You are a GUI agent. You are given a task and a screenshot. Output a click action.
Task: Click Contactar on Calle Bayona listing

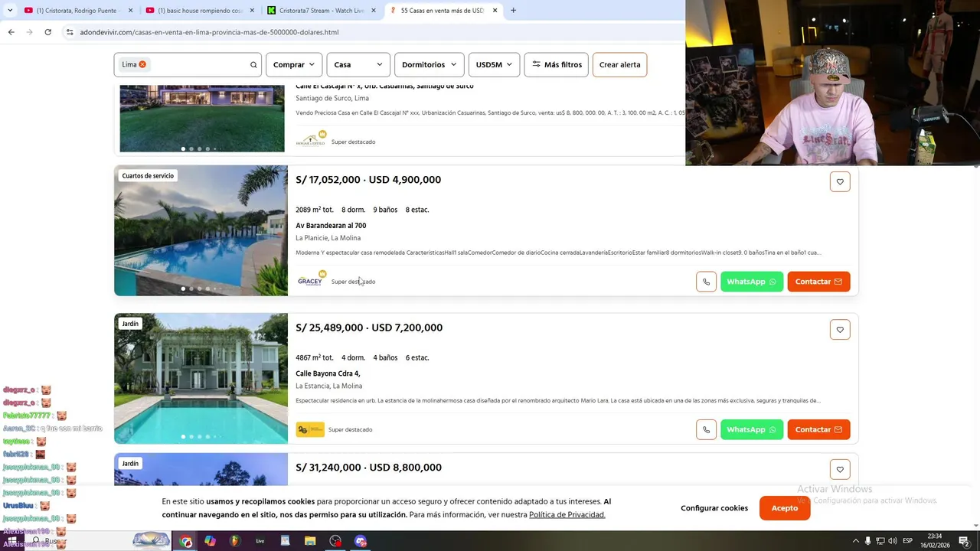[818, 429]
